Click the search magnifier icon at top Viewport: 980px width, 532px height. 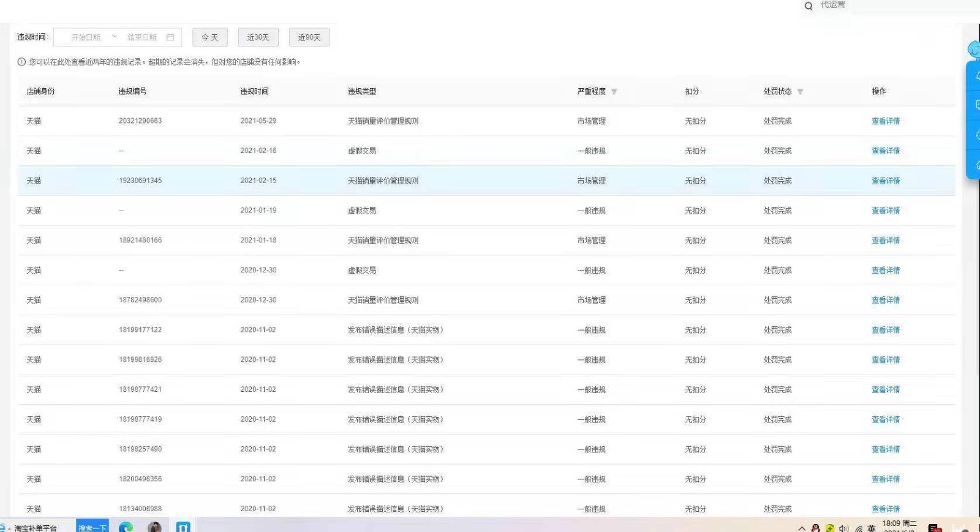[x=809, y=6]
